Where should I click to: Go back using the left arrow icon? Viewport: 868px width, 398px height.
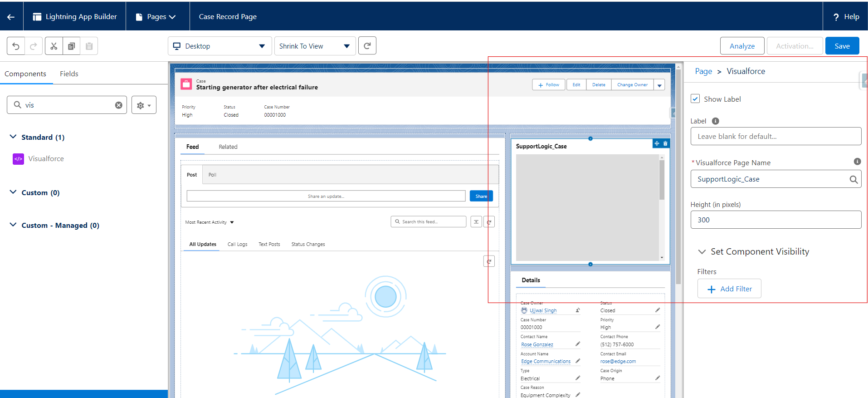(11, 17)
